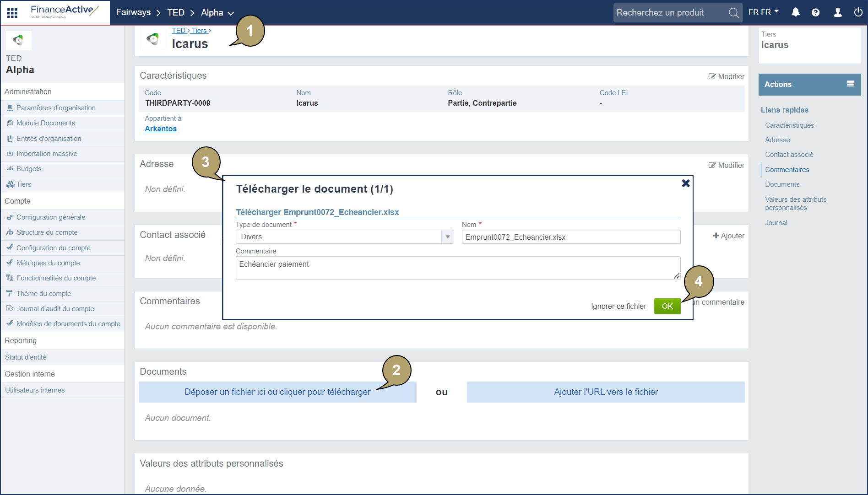868x495 pixels.
Task: Open help with the question mark icon
Action: (816, 12)
